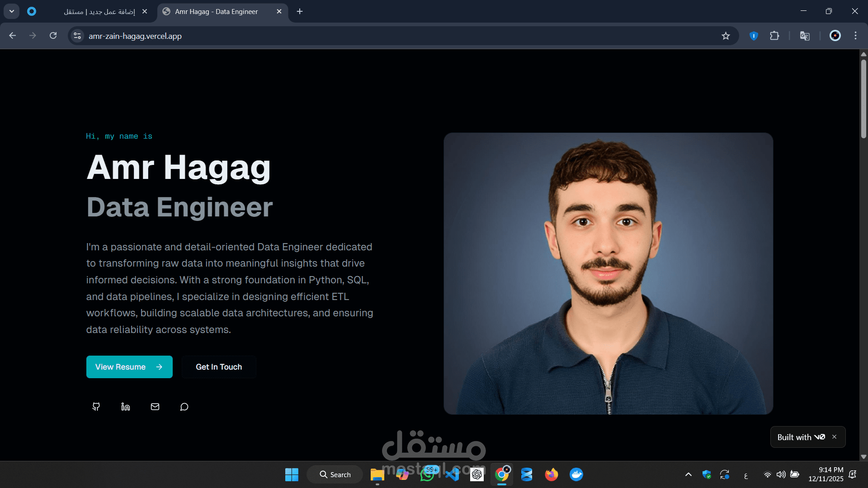Open the clock showing 9:14 PM
Image resolution: width=868 pixels, height=488 pixels.
click(826, 474)
